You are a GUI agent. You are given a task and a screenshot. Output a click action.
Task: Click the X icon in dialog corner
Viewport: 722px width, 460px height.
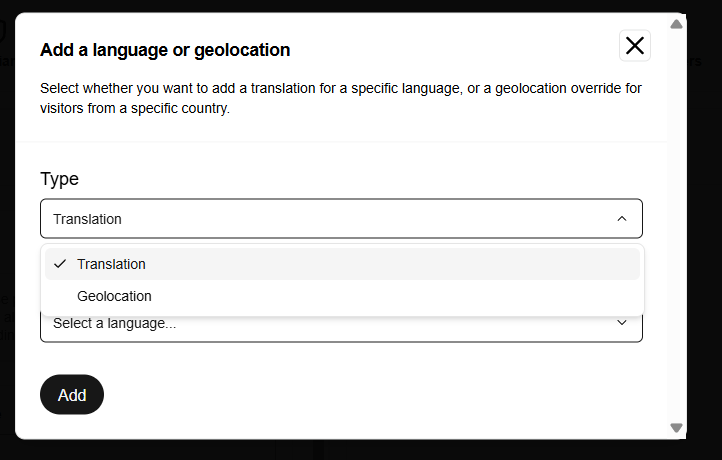coord(635,46)
